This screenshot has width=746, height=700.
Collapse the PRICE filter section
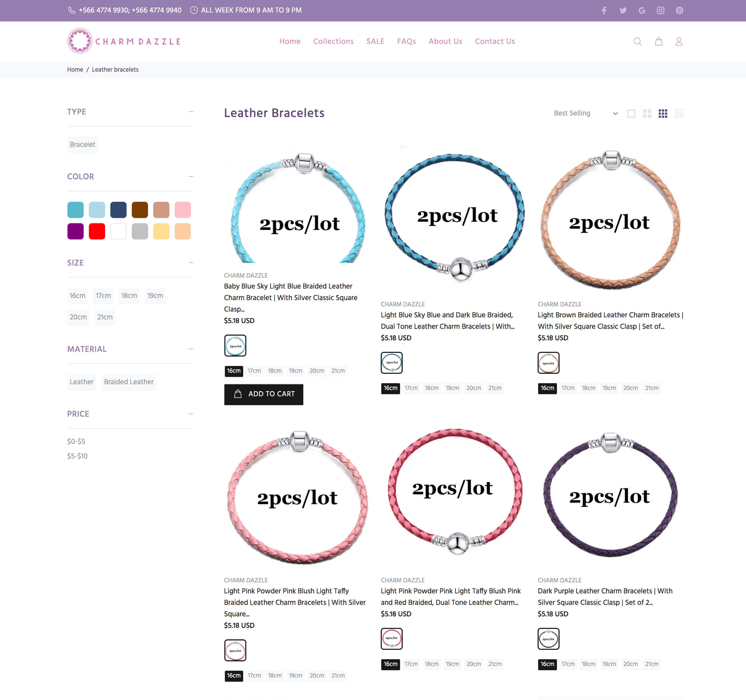pos(191,414)
